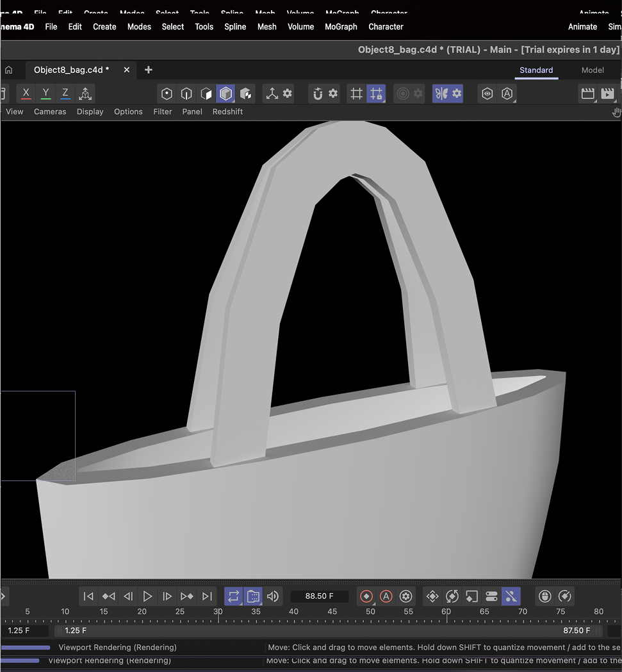Toggle playback looping in the timeline
The height and width of the screenshot is (672, 622).
click(x=233, y=596)
